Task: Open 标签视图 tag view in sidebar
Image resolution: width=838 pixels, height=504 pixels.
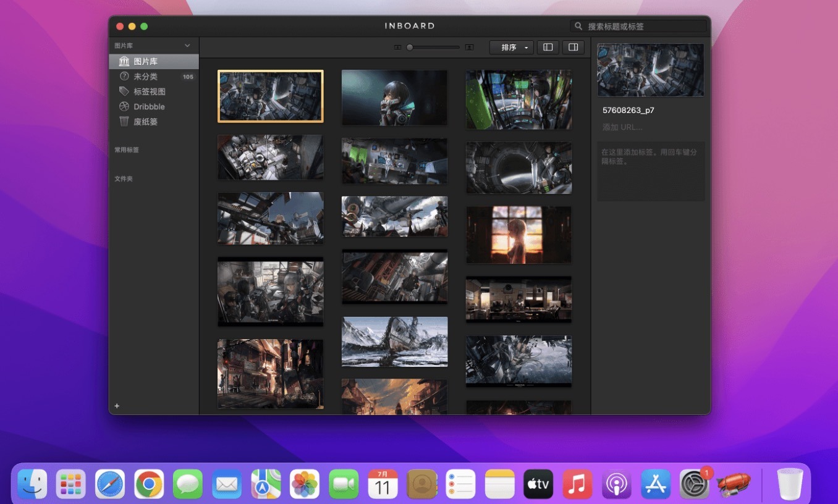Action: pos(149,91)
